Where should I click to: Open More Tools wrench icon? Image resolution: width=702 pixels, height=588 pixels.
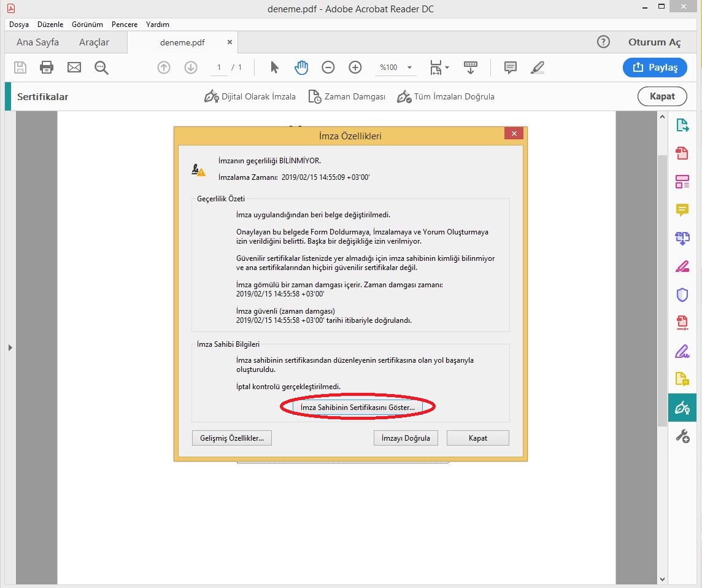coord(682,436)
